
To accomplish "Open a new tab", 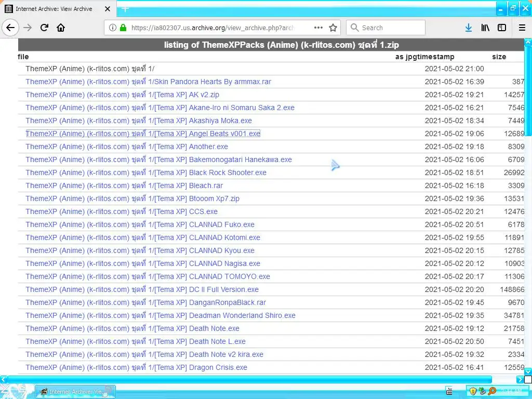I will [x=125, y=9].
